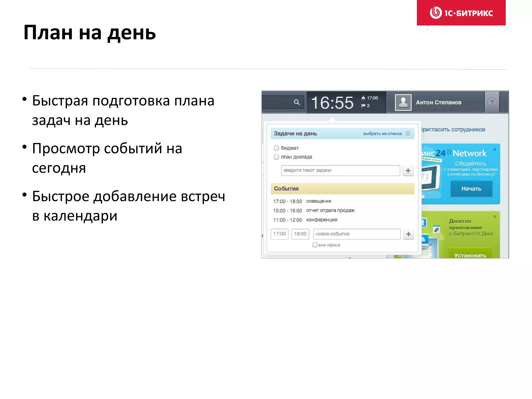Open the task list menu icon
The height and width of the screenshot is (399, 532).
pyautogui.click(x=408, y=134)
